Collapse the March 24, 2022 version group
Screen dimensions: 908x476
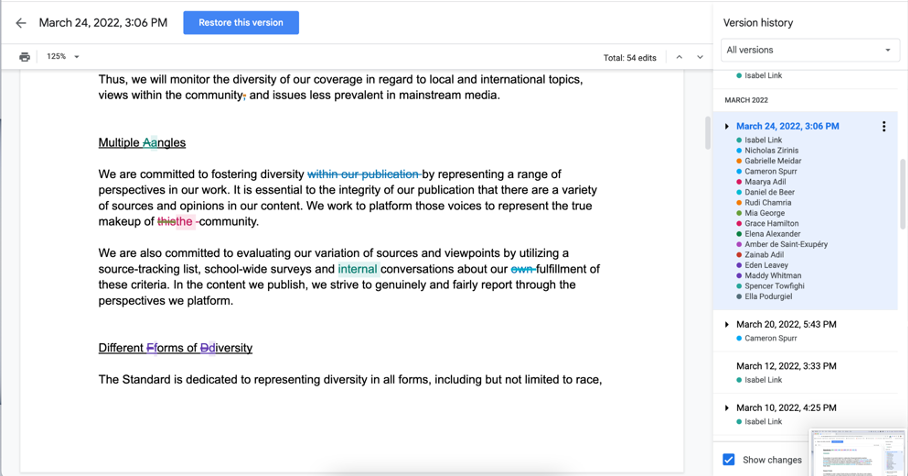click(727, 126)
